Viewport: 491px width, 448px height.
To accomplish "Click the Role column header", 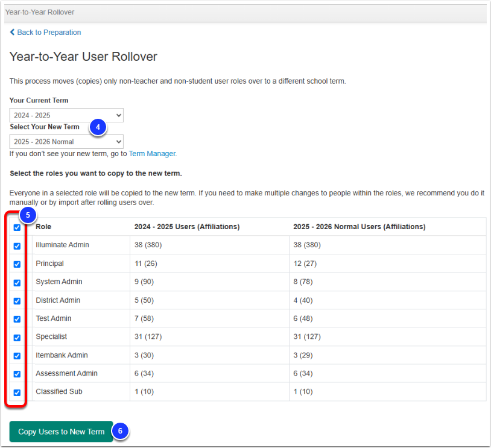I will point(43,227).
